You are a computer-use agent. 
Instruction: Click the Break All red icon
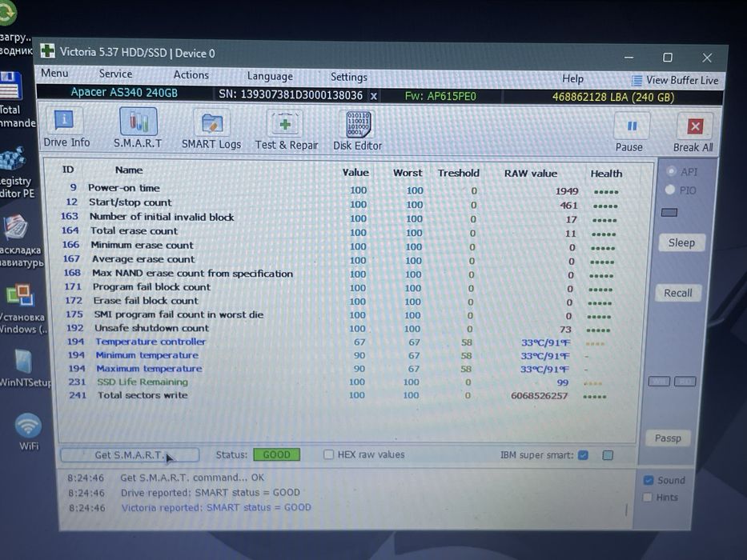pos(695,126)
